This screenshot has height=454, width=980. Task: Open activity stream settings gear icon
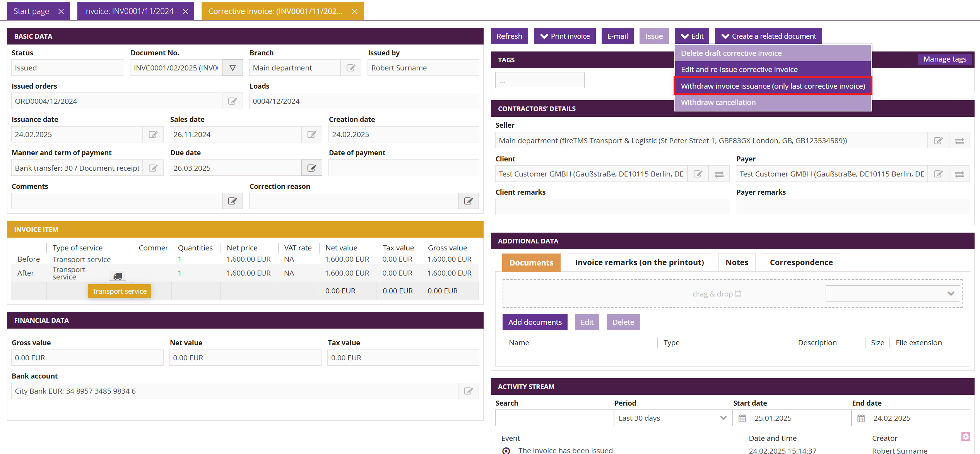(x=966, y=437)
